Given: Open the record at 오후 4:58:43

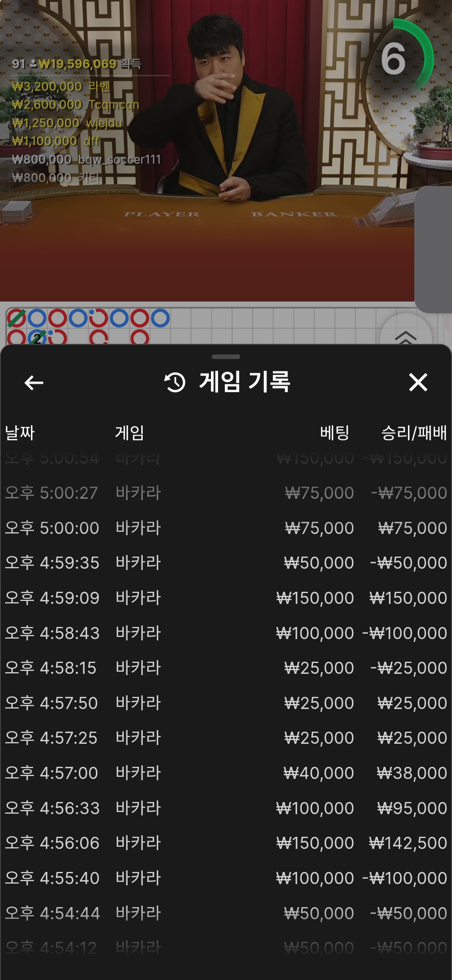Looking at the screenshot, I should (226, 633).
